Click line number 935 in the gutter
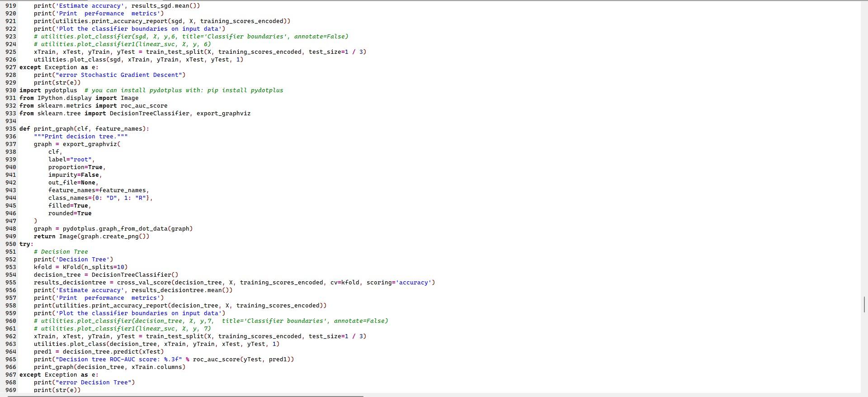 coord(10,129)
